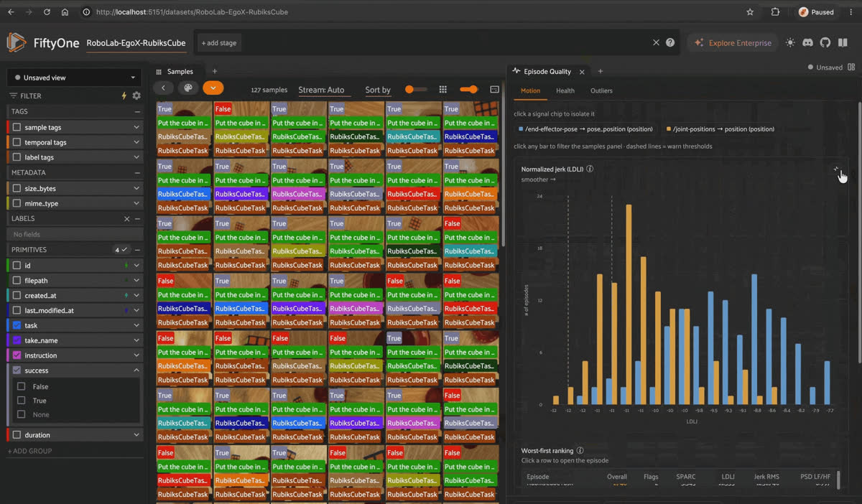Click the FiftyOne logo icon
The height and width of the screenshot is (504, 862).
(x=17, y=42)
